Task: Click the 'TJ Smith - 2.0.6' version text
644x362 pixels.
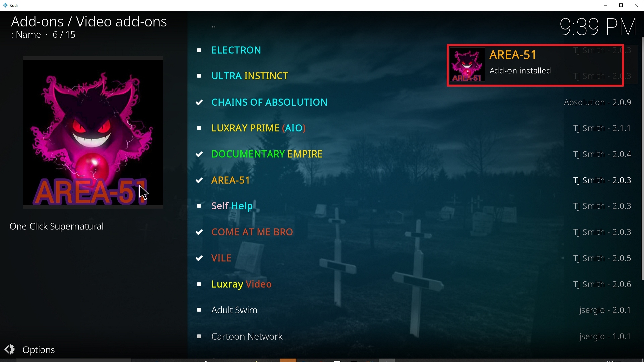Action: coord(602,284)
